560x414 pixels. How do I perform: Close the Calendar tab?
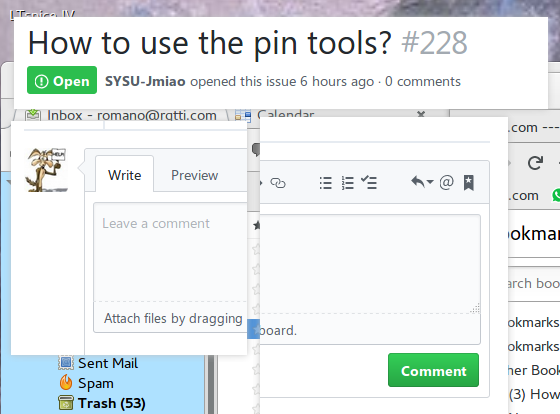421,114
